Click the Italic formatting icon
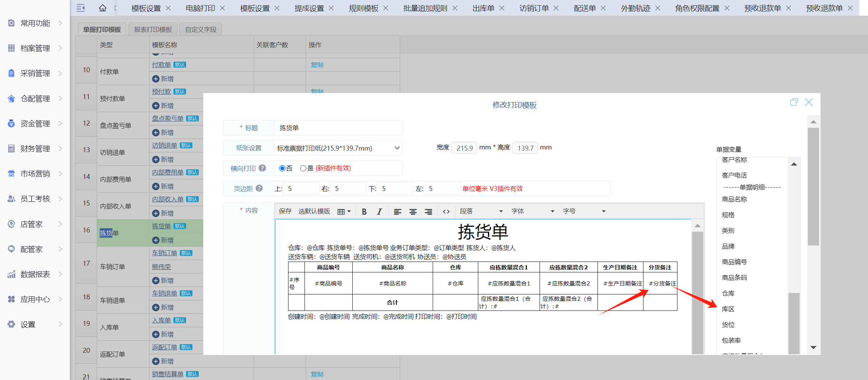This screenshot has height=380, width=868. (x=379, y=211)
